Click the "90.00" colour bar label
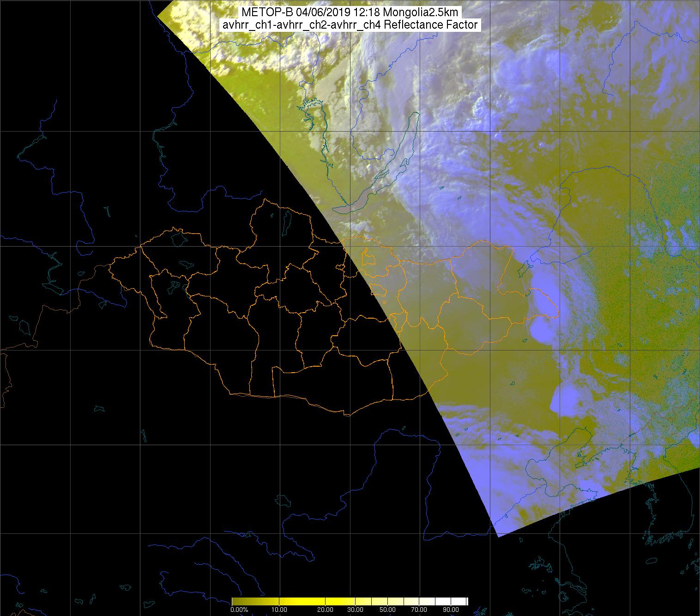This screenshot has width=700, height=616. [450, 610]
